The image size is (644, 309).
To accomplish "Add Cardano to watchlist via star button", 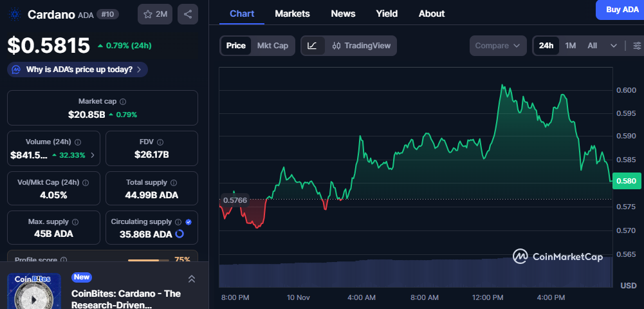I will point(155,14).
